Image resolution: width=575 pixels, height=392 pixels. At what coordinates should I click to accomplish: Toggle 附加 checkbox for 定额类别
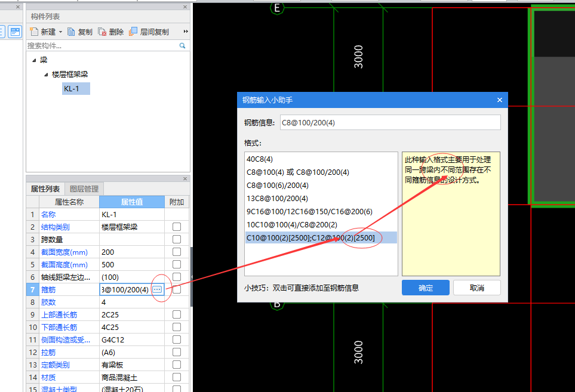(177, 365)
